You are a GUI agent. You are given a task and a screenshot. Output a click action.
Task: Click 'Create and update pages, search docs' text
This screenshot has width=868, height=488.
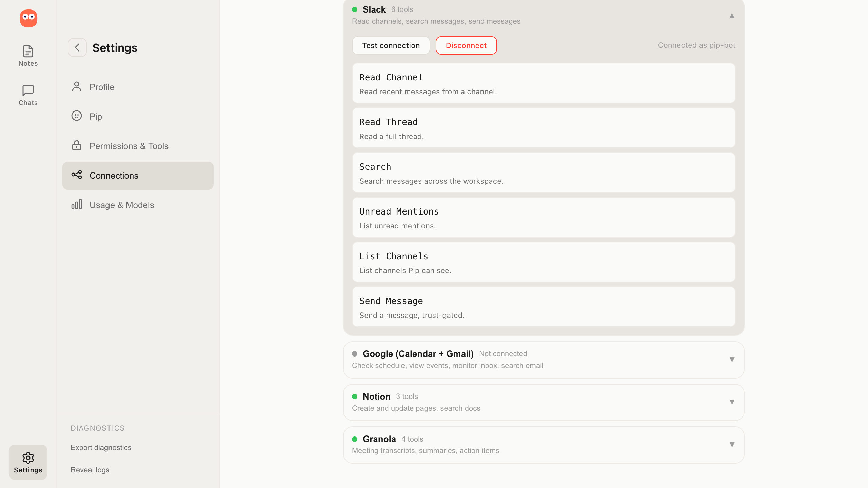click(416, 408)
